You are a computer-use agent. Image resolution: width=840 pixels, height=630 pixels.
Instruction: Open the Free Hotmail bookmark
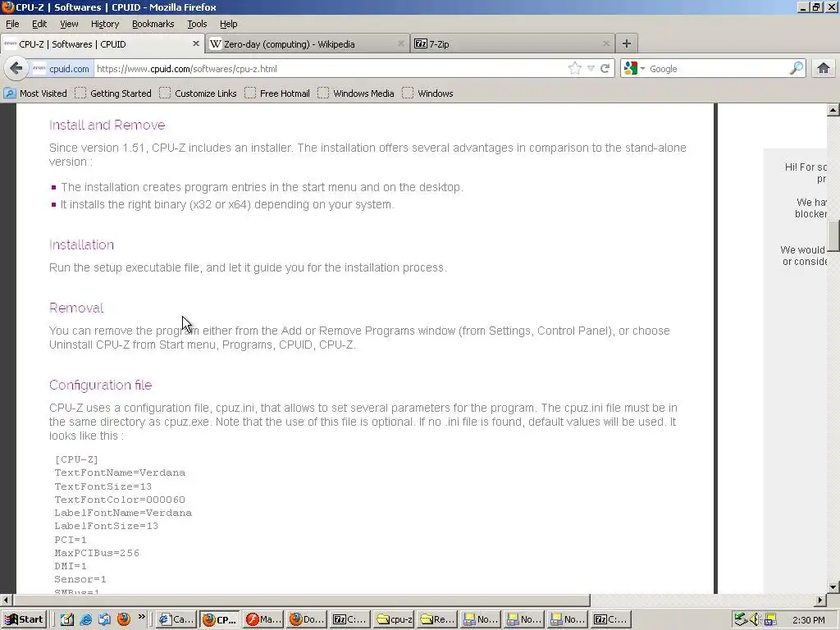277,94
